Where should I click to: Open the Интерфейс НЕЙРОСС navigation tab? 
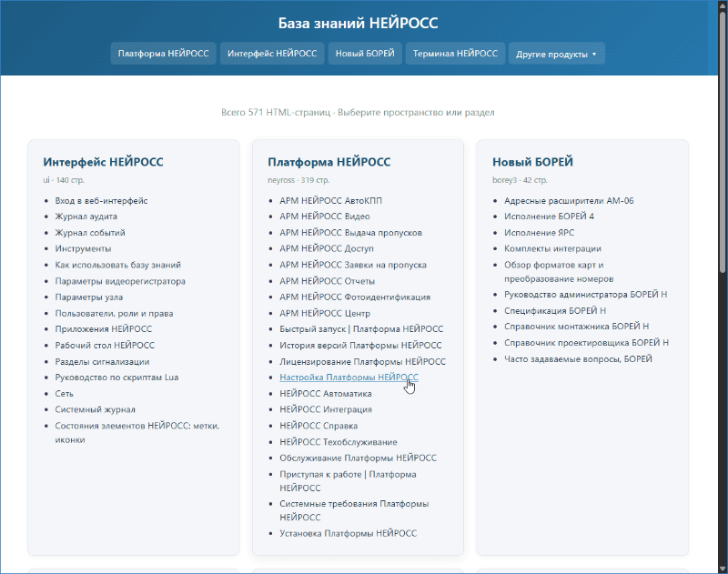pos(272,54)
